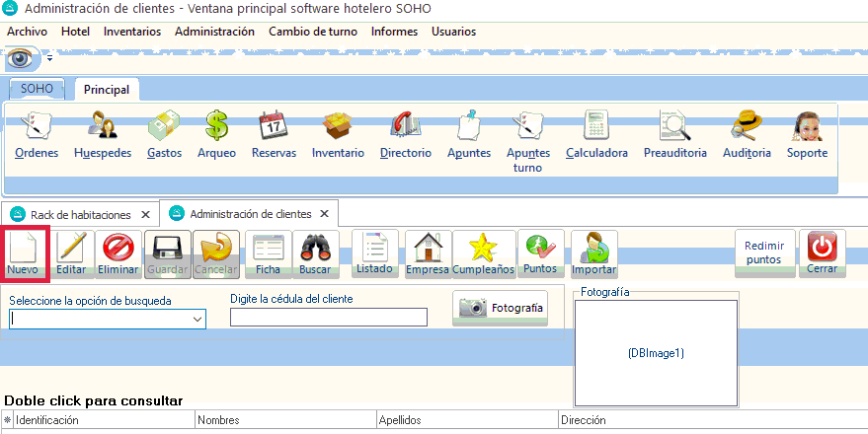Image resolution: width=868 pixels, height=434 pixels.
Task: Open the Inventarios menu
Action: (132, 32)
